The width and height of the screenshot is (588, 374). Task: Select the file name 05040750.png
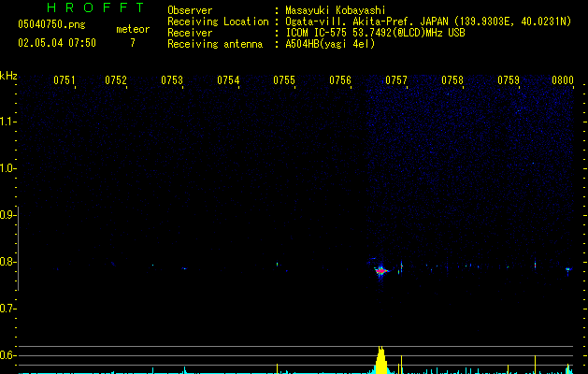point(51,24)
